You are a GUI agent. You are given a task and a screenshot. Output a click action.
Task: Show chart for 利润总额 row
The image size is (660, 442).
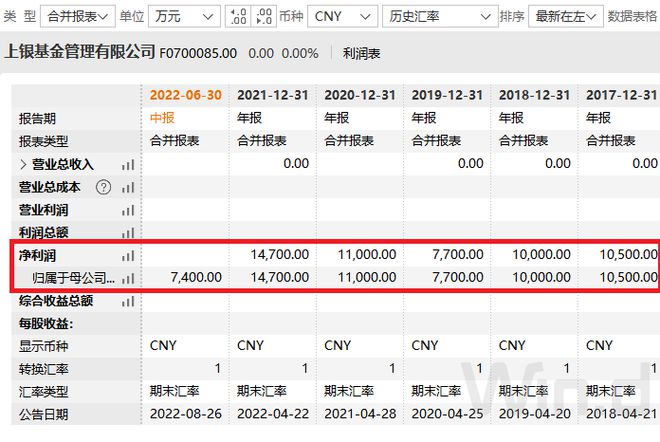point(128,232)
